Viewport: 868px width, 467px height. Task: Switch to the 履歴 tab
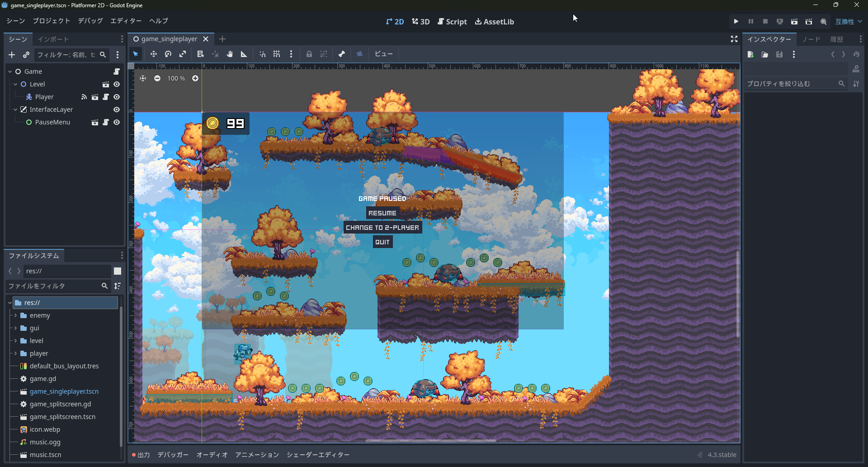pyautogui.click(x=837, y=39)
